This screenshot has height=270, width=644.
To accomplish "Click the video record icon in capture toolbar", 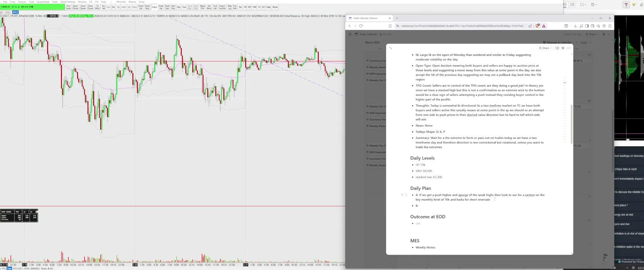I will 572,4.
